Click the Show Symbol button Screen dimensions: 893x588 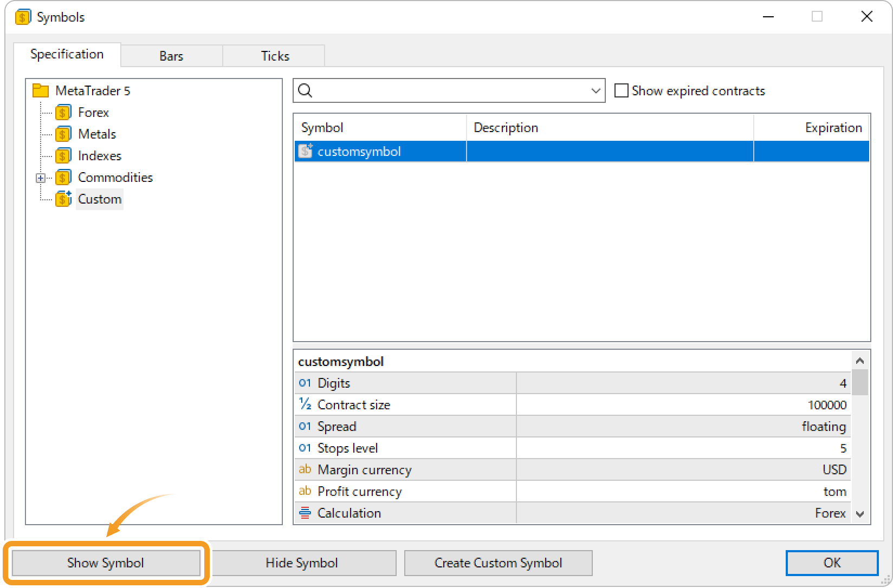(106, 563)
